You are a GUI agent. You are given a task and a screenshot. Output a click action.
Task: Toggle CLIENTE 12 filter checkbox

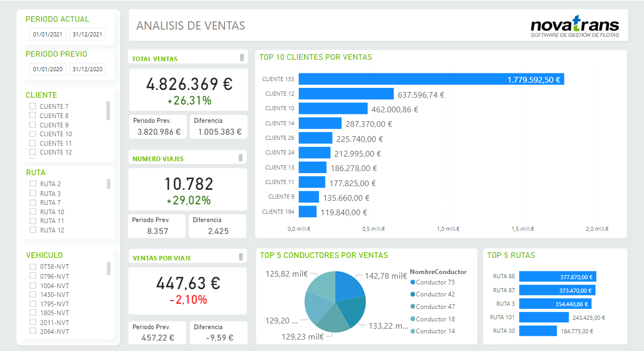point(32,152)
